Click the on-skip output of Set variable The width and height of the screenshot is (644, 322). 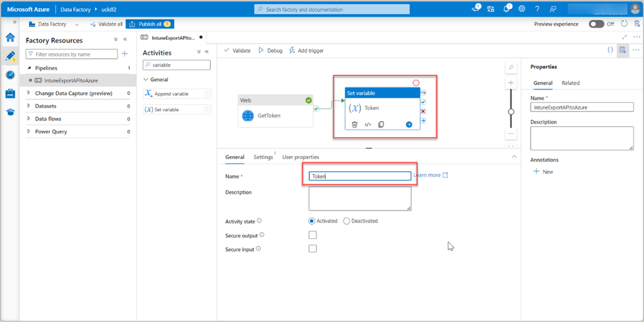tap(423, 93)
